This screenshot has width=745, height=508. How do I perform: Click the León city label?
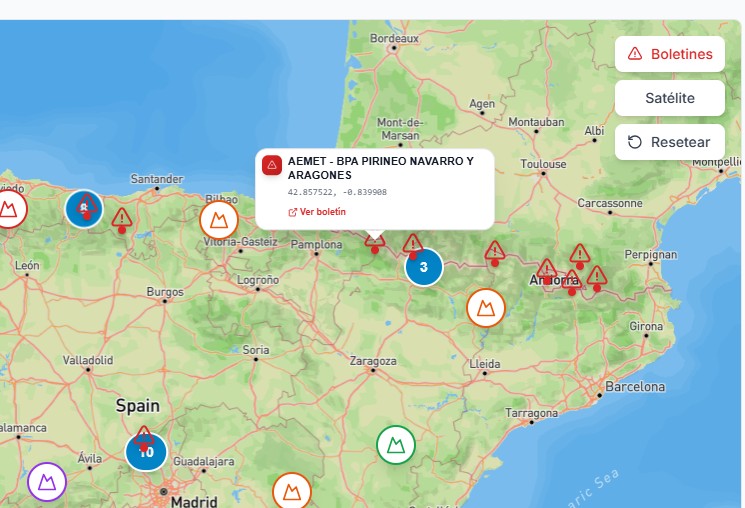coord(27,265)
